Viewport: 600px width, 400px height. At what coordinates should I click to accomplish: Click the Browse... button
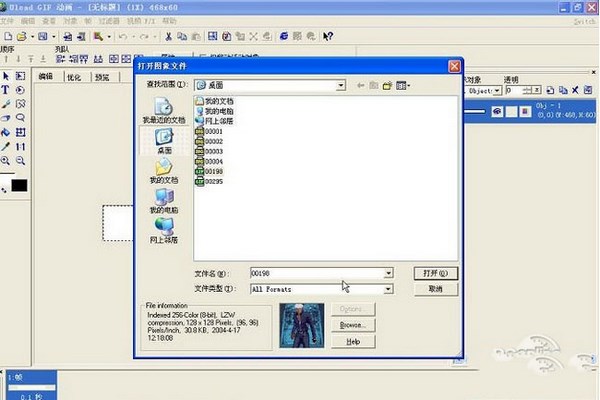[x=351, y=325]
